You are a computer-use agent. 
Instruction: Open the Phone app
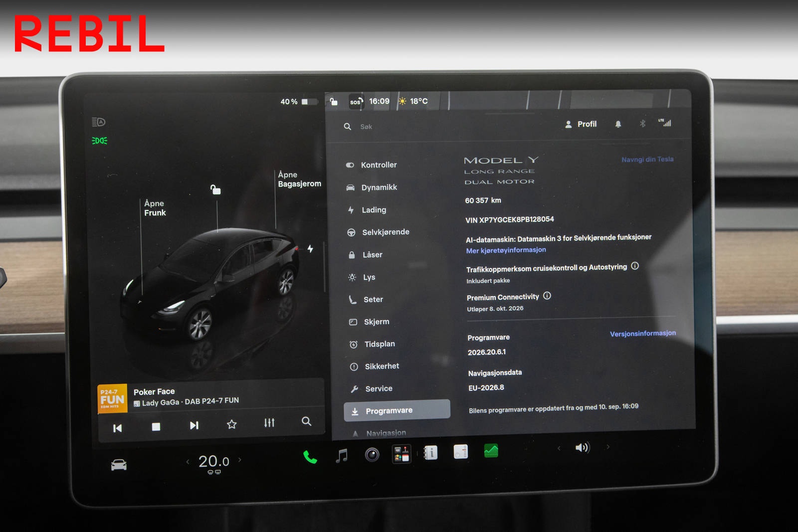(x=310, y=457)
